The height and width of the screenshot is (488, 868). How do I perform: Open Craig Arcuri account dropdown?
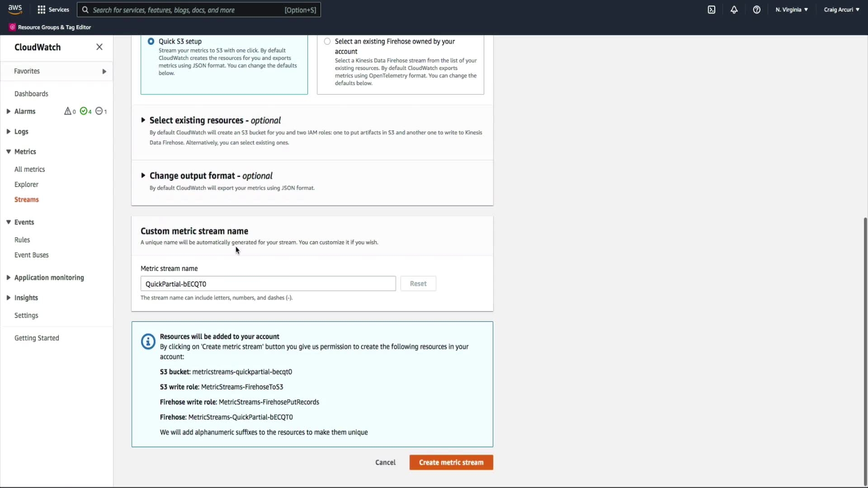pyautogui.click(x=841, y=9)
